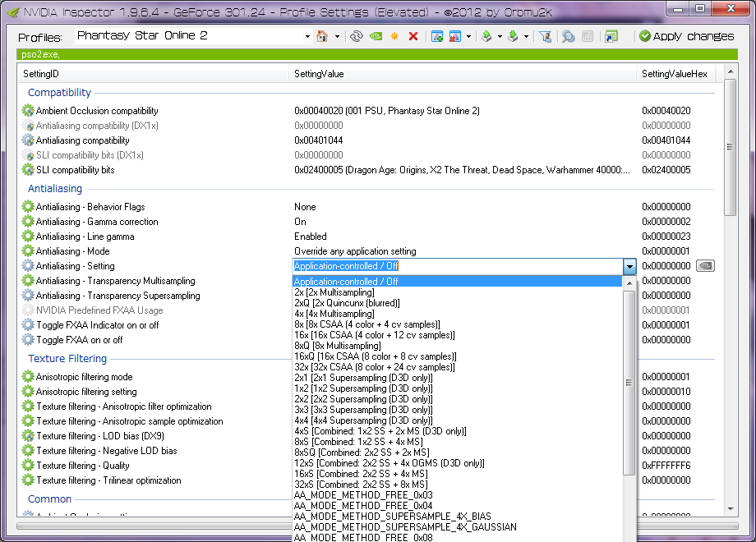Click gear icon of Texture filtering - LOD bias (DX9)
This screenshot has height=542, width=756.
28,436
